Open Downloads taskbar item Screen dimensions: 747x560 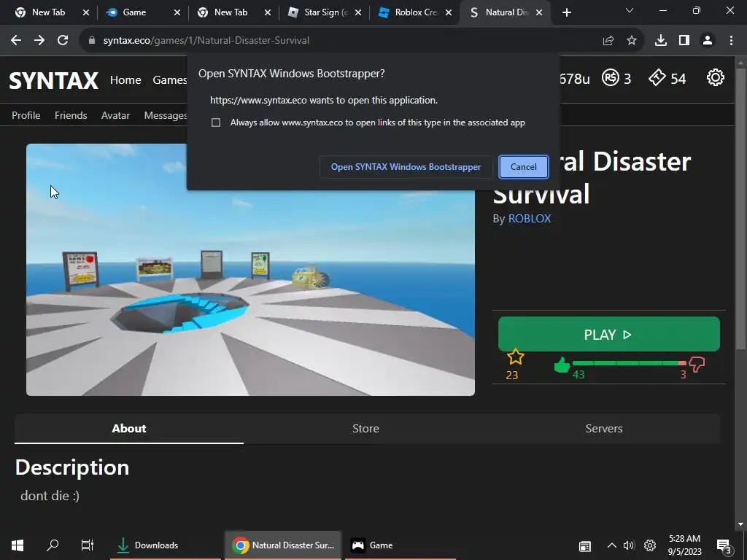point(166,545)
